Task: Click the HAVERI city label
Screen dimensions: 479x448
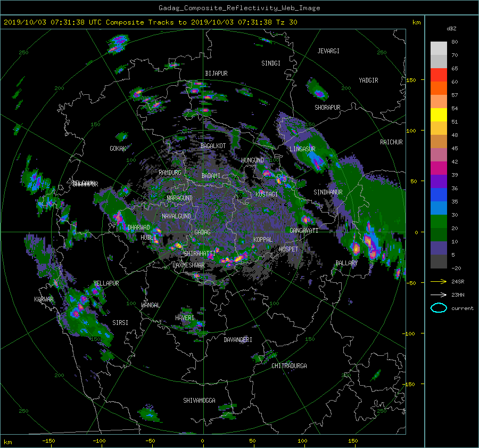Action: (185, 318)
